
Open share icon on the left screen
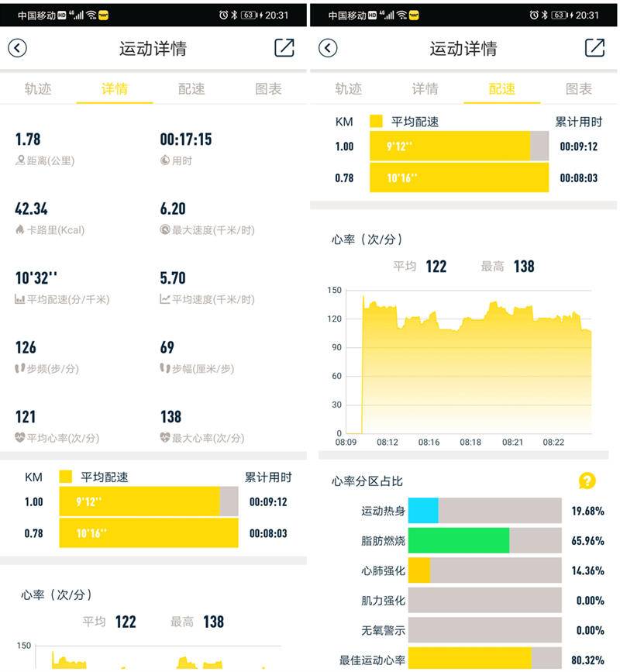pyautogui.click(x=284, y=47)
